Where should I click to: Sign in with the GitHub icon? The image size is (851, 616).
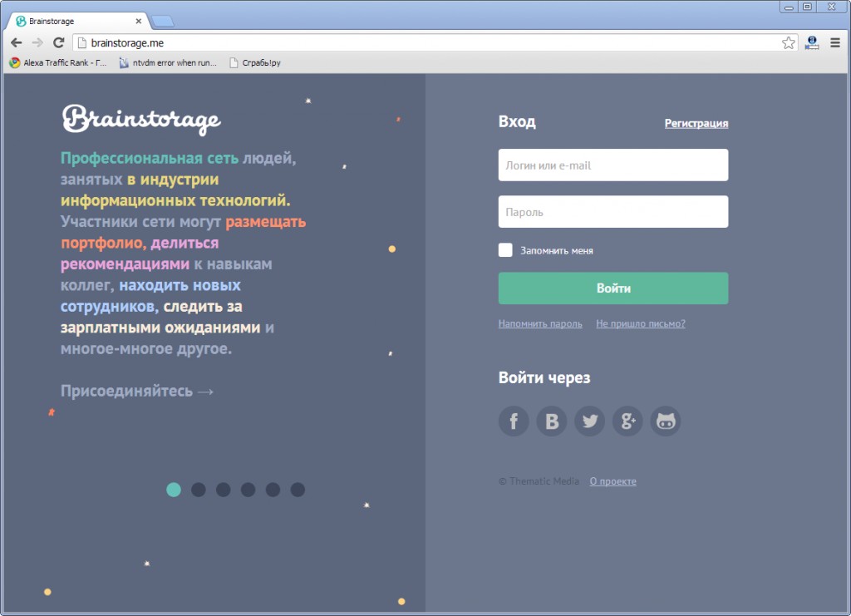pos(666,421)
